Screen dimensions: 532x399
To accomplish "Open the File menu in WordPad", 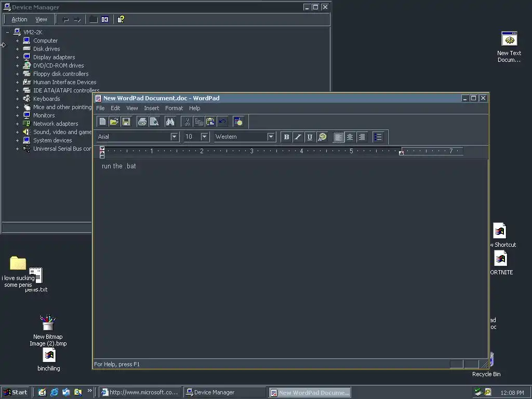I will point(100,108).
